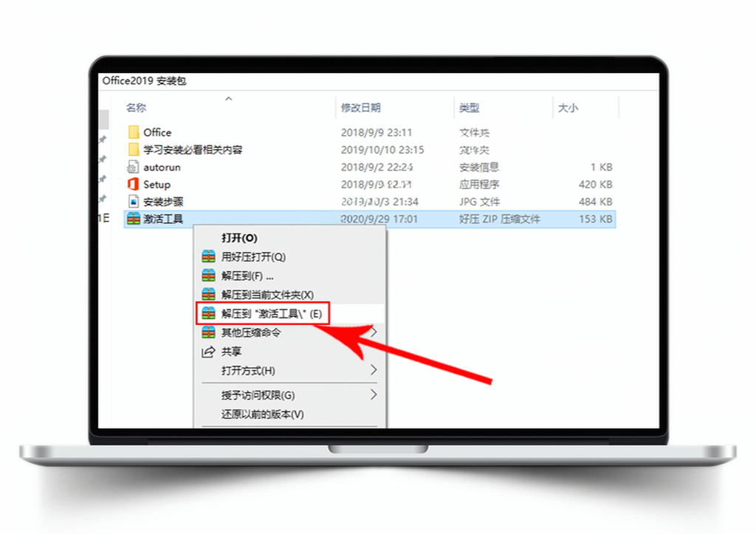The width and height of the screenshot is (756, 534).
Task: Click the date 2019/10/10 23:15
Action: (x=382, y=149)
